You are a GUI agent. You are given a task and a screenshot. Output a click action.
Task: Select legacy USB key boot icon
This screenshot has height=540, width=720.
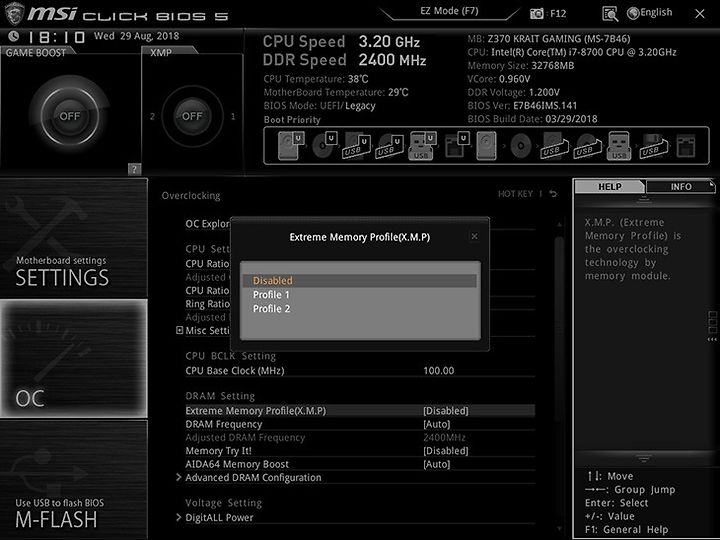[x=619, y=146]
